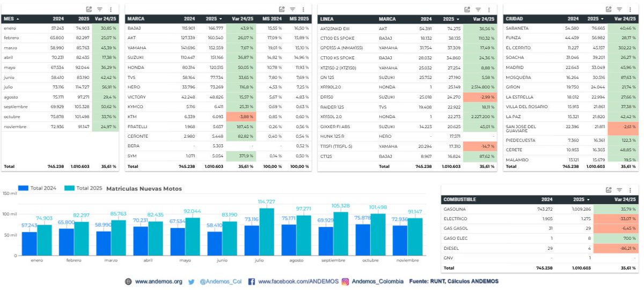644x290 pixels.
Task: Sort MARCA table by MS 2025 column
Action: pos(299,19)
